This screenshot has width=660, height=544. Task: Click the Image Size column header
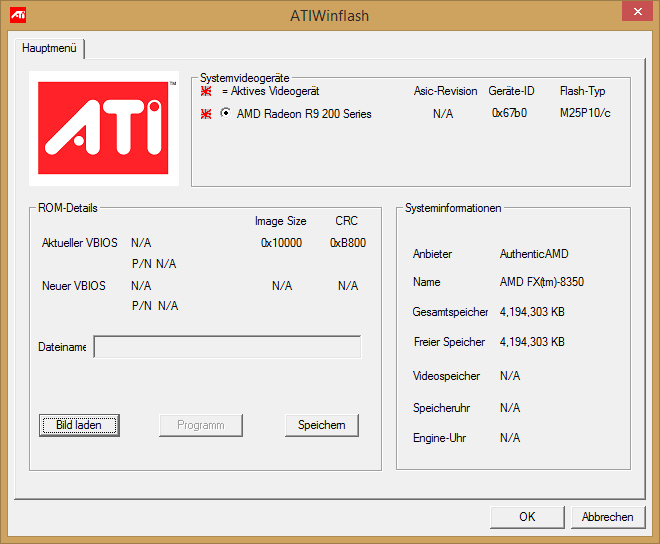point(280,221)
